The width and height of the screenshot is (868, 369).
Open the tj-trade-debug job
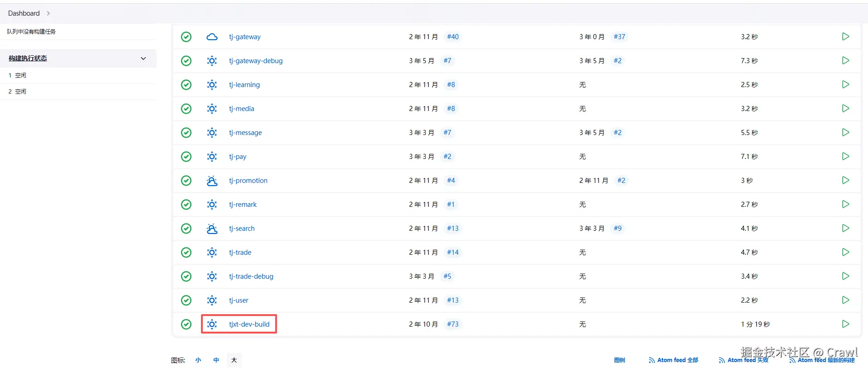tap(251, 276)
